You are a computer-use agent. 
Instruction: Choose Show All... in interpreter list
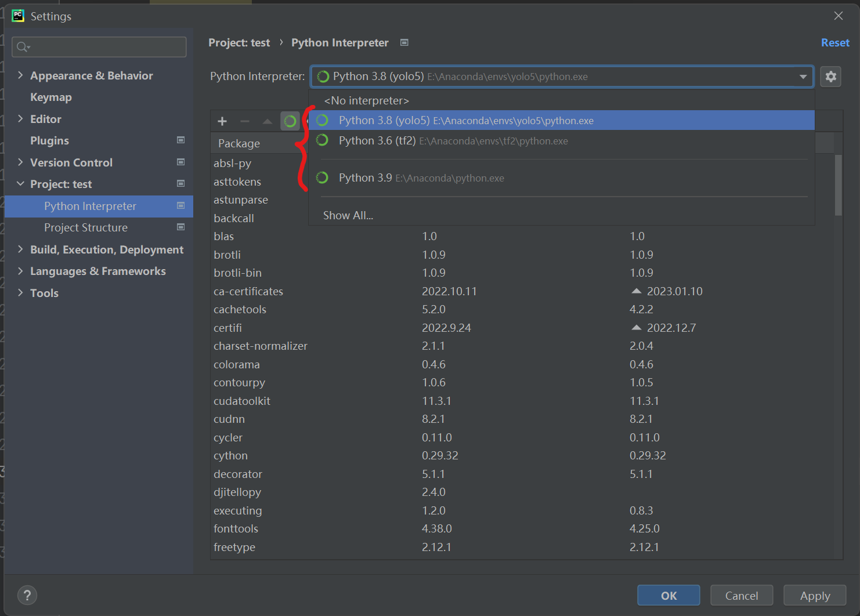562,215
